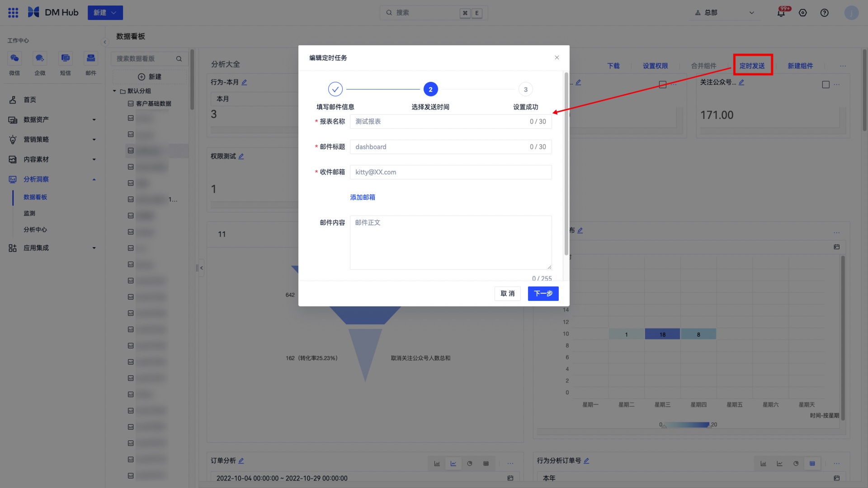The width and height of the screenshot is (868, 488).
Task: Edit the 行为-本月 widget title pencil icon
Action: pos(244,82)
